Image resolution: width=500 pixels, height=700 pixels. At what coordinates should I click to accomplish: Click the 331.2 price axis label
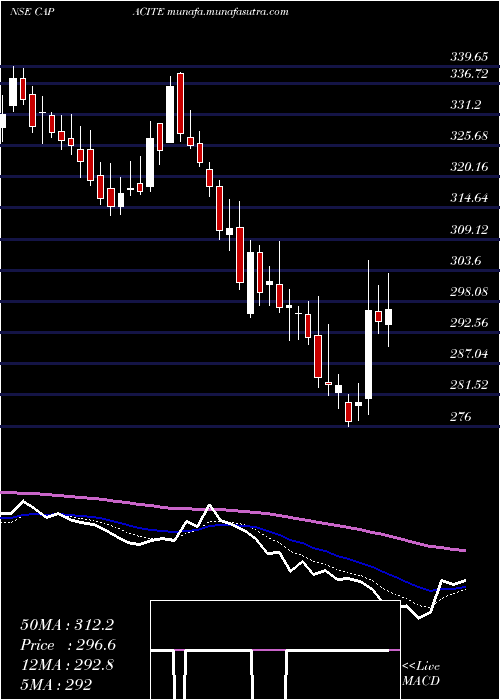(467, 105)
